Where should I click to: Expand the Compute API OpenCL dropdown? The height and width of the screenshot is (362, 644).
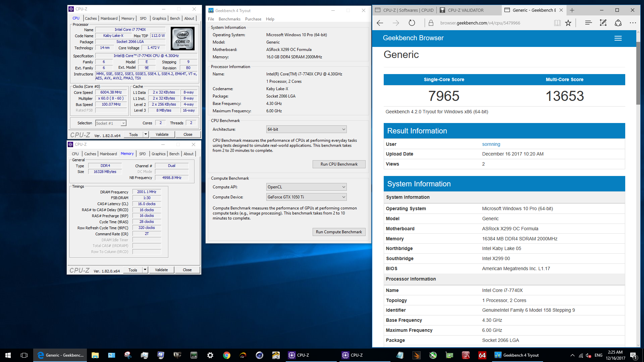coord(306,187)
